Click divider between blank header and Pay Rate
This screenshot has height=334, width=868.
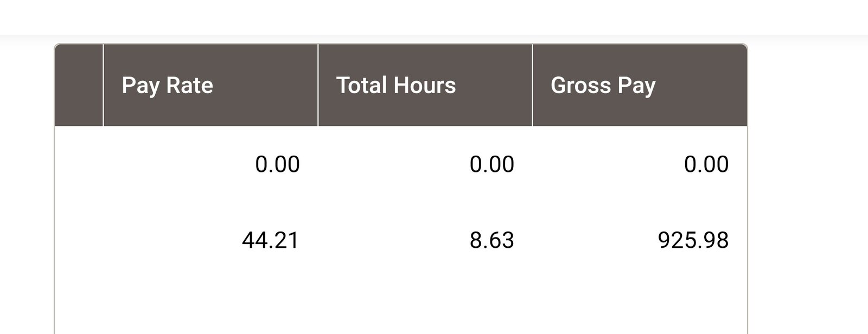(x=103, y=85)
